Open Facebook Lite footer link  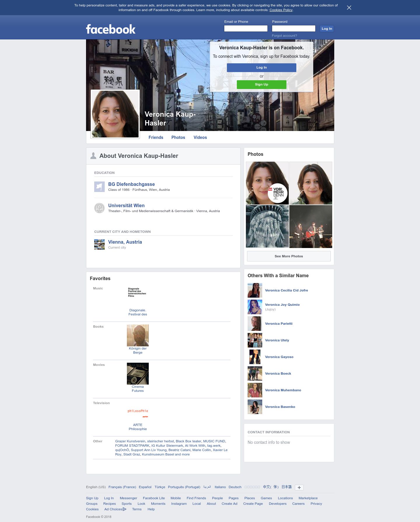pyautogui.click(x=154, y=498)
